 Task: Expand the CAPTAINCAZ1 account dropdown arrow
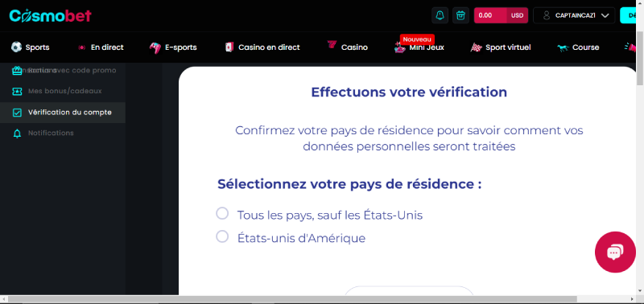click(x=605, y=15)
